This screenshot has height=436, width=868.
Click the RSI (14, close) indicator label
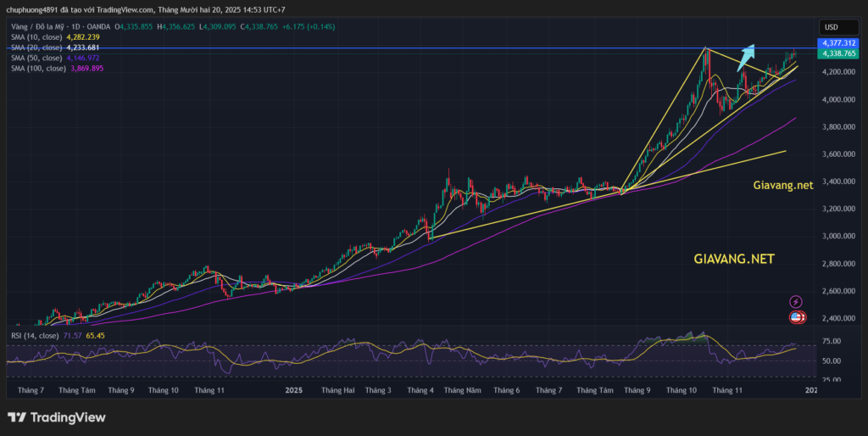[x=34, y=336]
